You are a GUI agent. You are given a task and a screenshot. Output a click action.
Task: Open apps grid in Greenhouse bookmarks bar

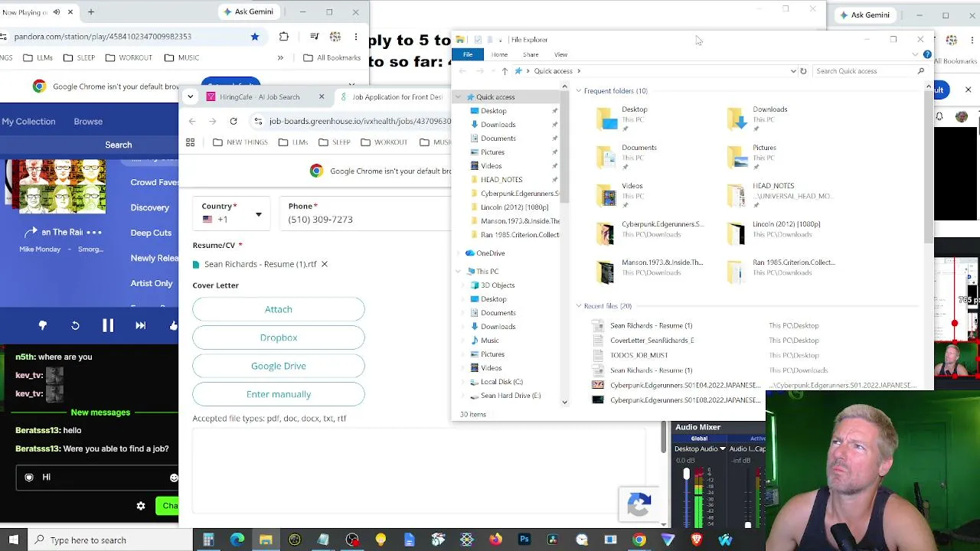click(x=191, y=142)
